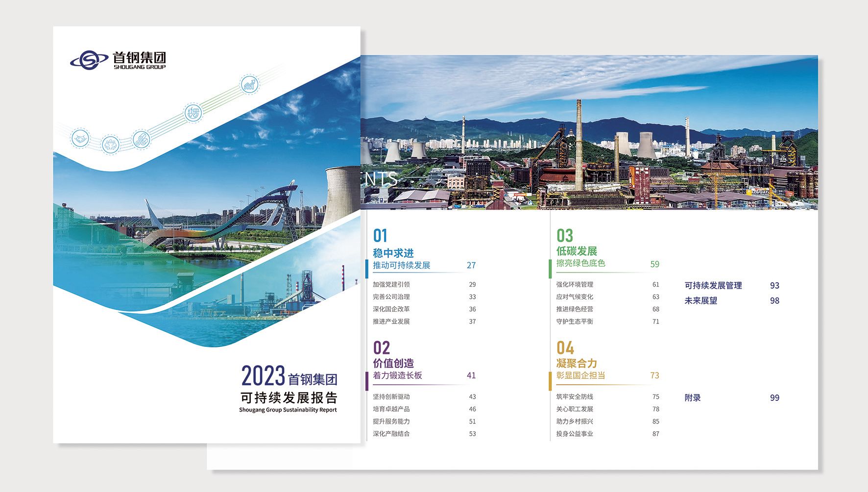The height and width of the screenshot is (492, 868).
Task: Click page number 59
Action: pyautogui.click(x=655, y=264)
